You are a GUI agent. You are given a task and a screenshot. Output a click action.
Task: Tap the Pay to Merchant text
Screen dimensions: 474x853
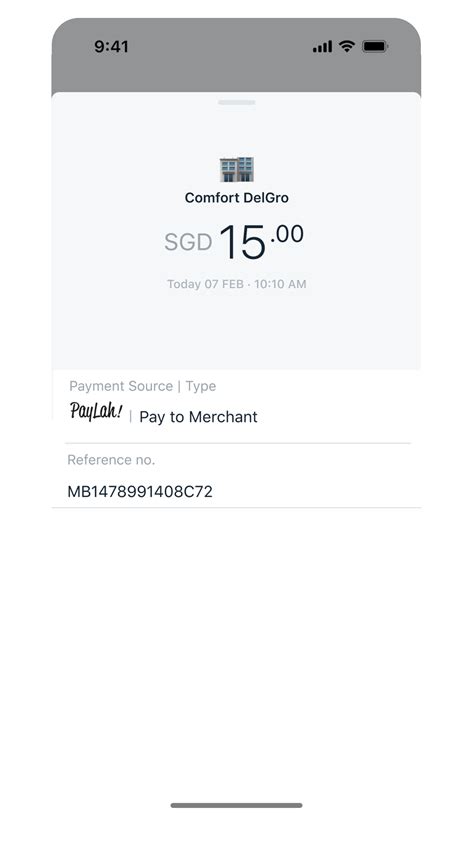(199, 417)
